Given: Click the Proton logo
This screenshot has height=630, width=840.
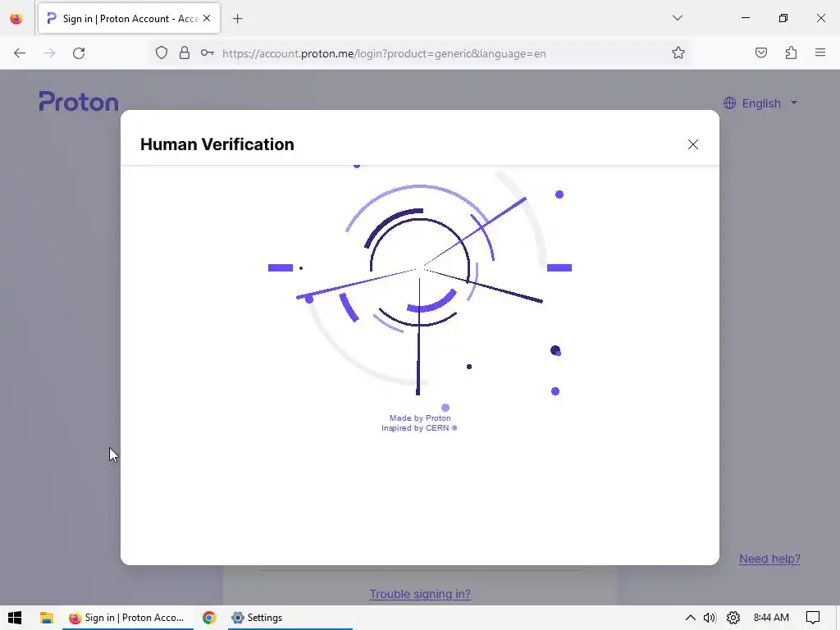Looking at the screenshot, I should pos(79,102).
